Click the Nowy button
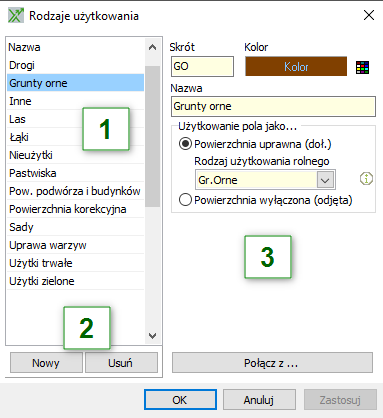Viewport: 383px width, 418px height. pyautogui.click(x=46, y=363)
